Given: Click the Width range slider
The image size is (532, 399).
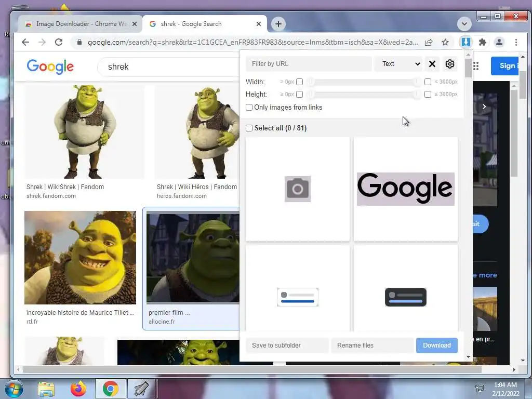Looking at the screenshot, I should tap(363, 82).
